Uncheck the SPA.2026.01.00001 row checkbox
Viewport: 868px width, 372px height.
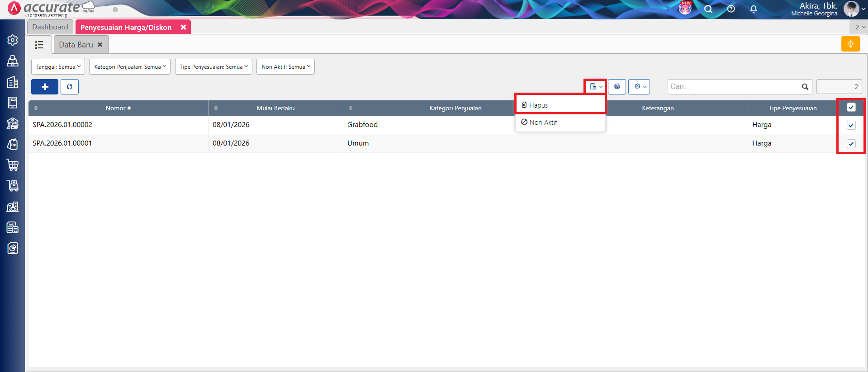point(851,144)
